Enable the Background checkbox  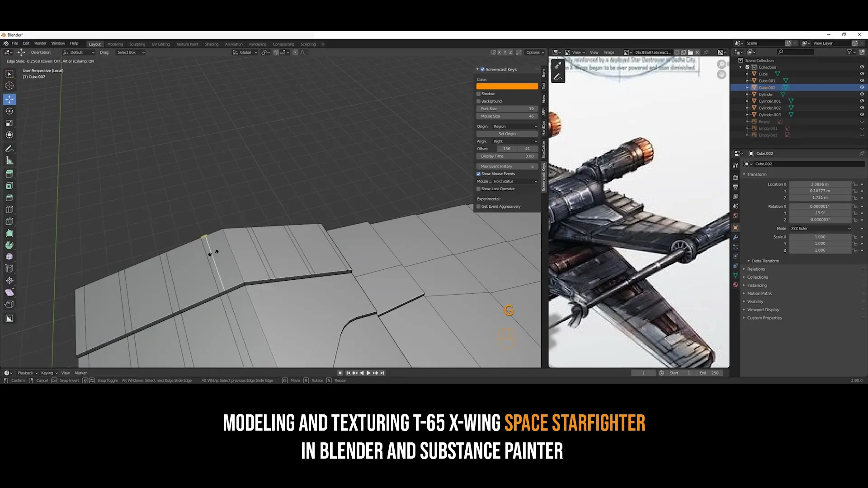tap(479, 101)
